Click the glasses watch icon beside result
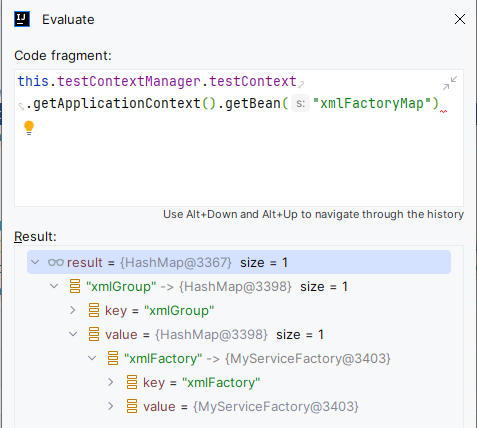 (x=56, y=263)
